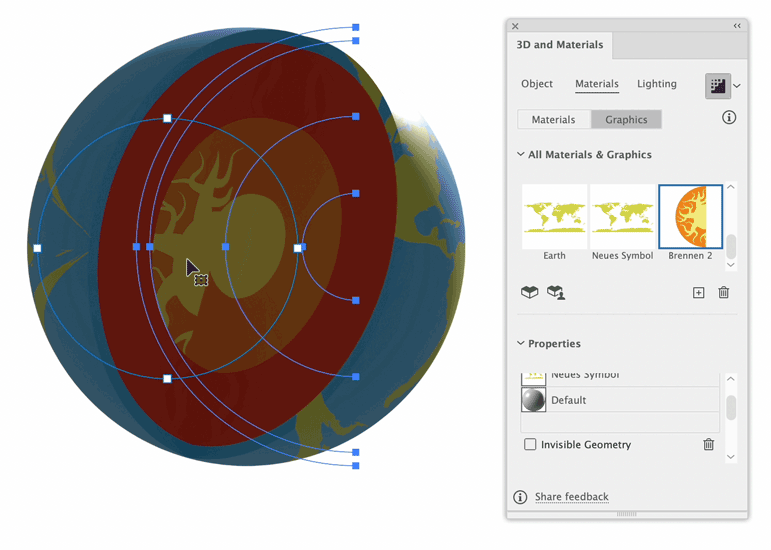Image resolution: width=771 pixels, height=550 pixels.
Task: Switch to the Object tab
Action: point(536,84)
